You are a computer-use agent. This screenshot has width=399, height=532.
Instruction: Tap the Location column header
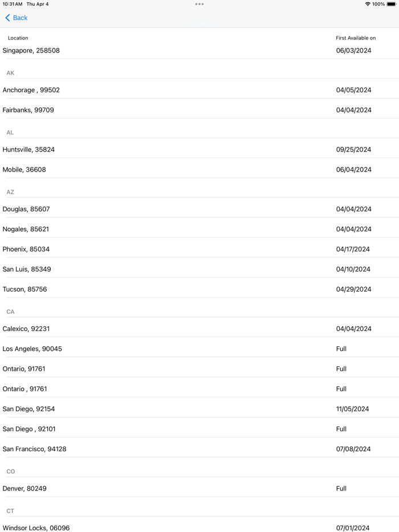18,38
